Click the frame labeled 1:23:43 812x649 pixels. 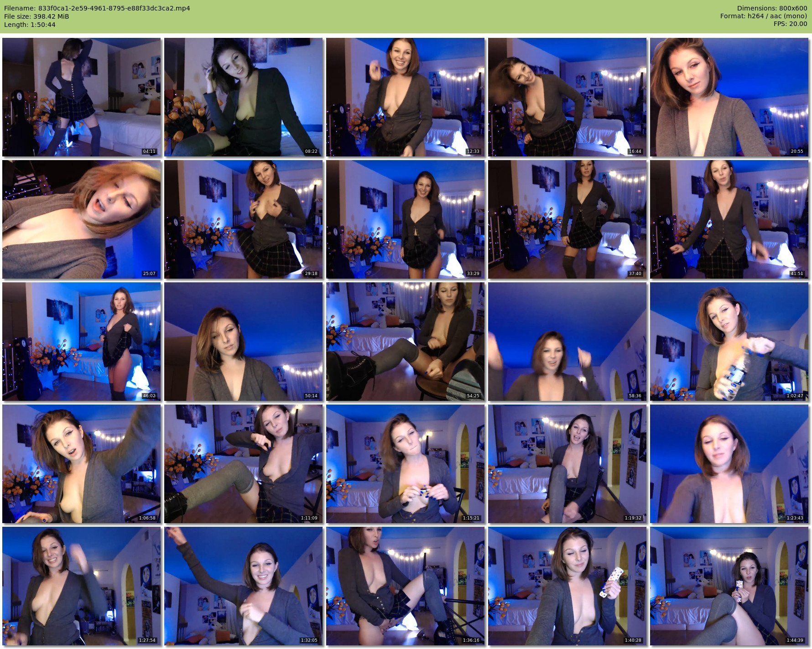(x=729, y=464)
